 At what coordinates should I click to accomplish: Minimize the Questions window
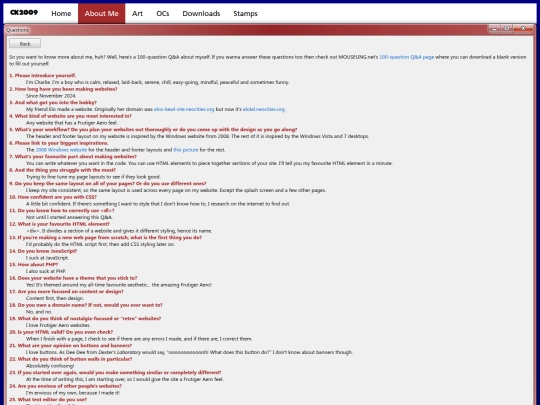click(495, 29)
